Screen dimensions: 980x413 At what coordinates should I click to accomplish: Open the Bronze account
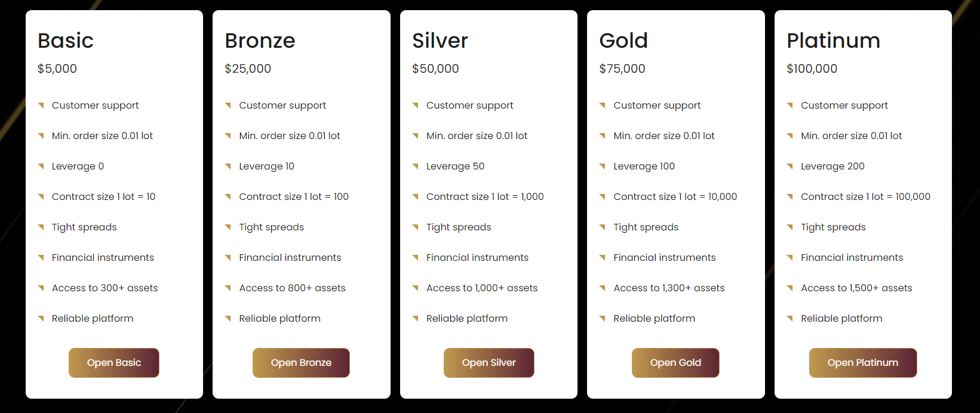pos(301,363)
